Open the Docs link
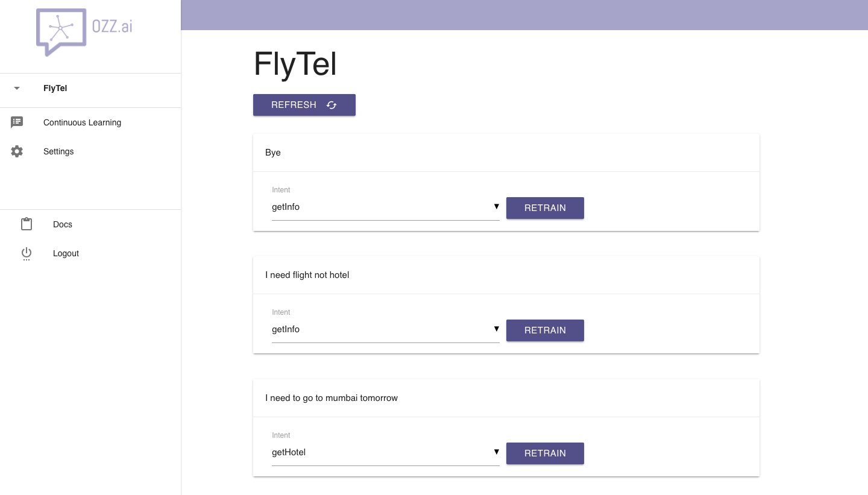 [x=63, y=224]
